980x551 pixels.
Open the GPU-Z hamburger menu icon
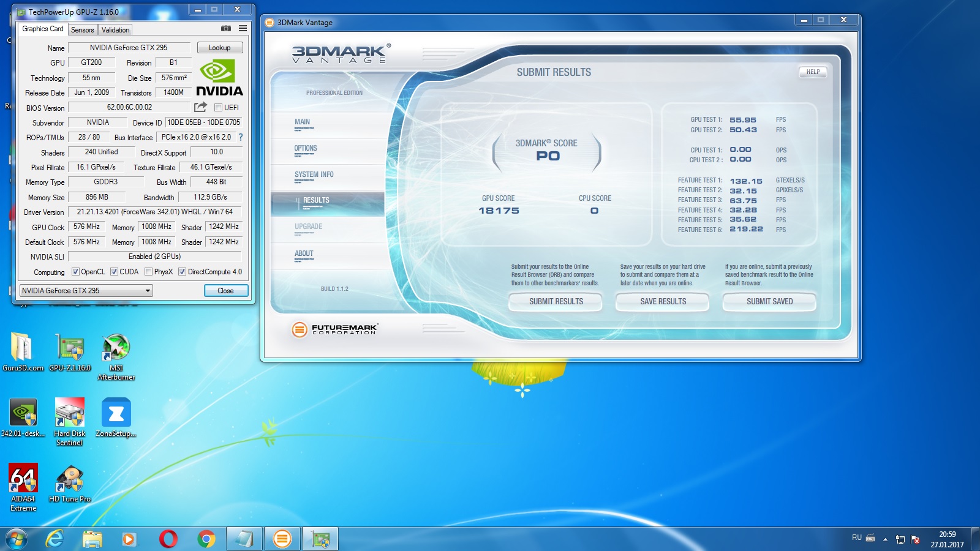(243, 29)
